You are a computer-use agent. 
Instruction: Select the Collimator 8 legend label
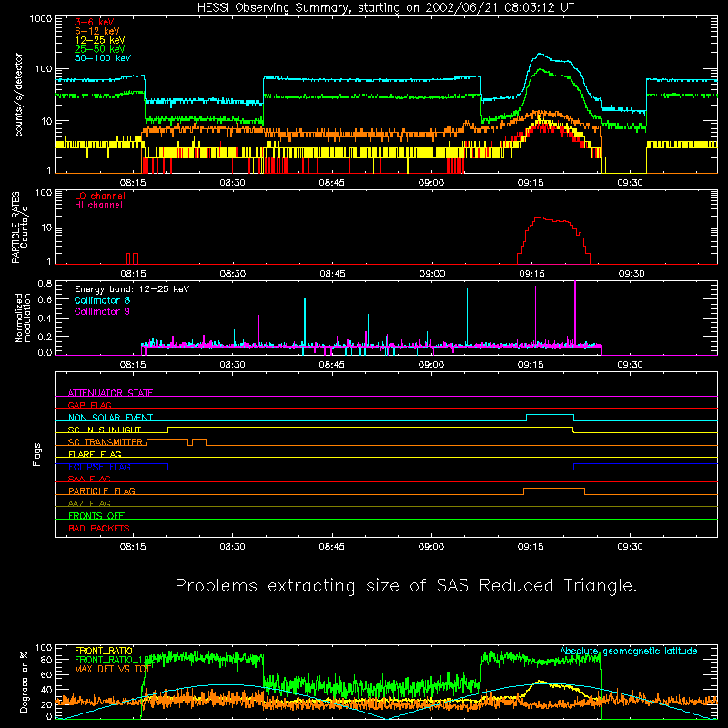[x=102, y=300]
